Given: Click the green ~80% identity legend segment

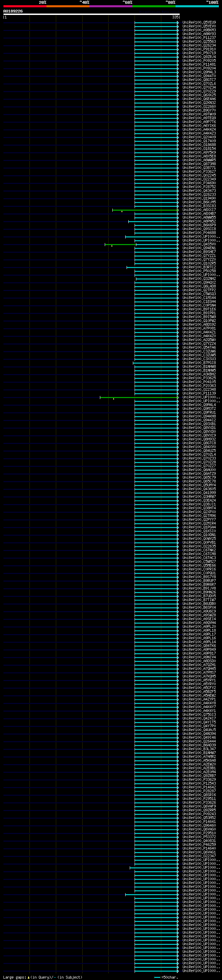Looking at the screenshot, I should tap(154, 6).
